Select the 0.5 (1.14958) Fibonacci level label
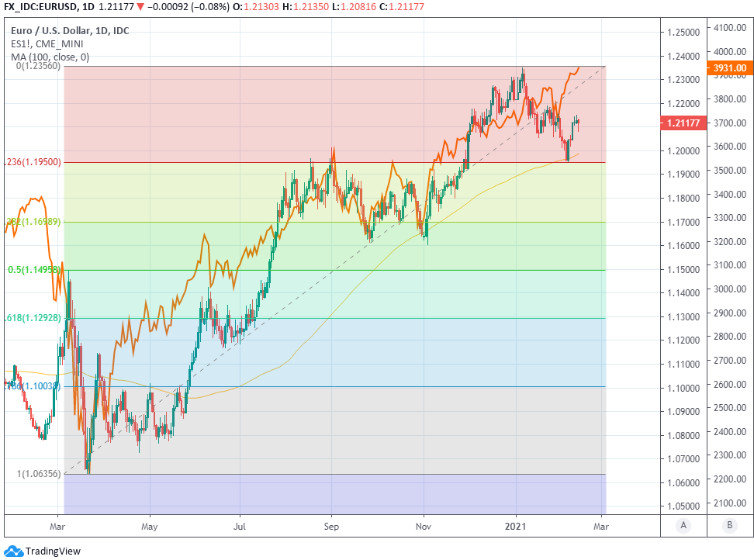 pos(34,270)
